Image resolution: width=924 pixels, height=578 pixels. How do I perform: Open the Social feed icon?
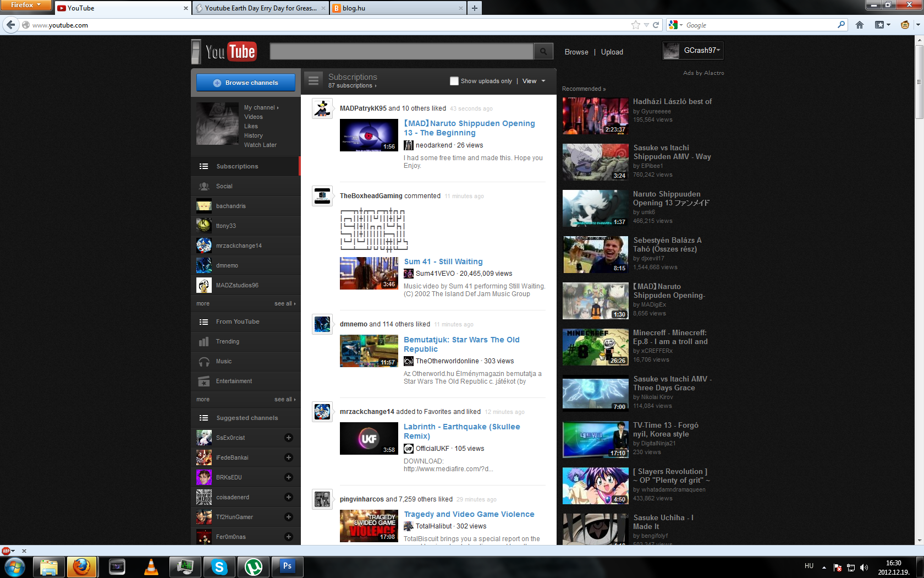click(204, 186)
